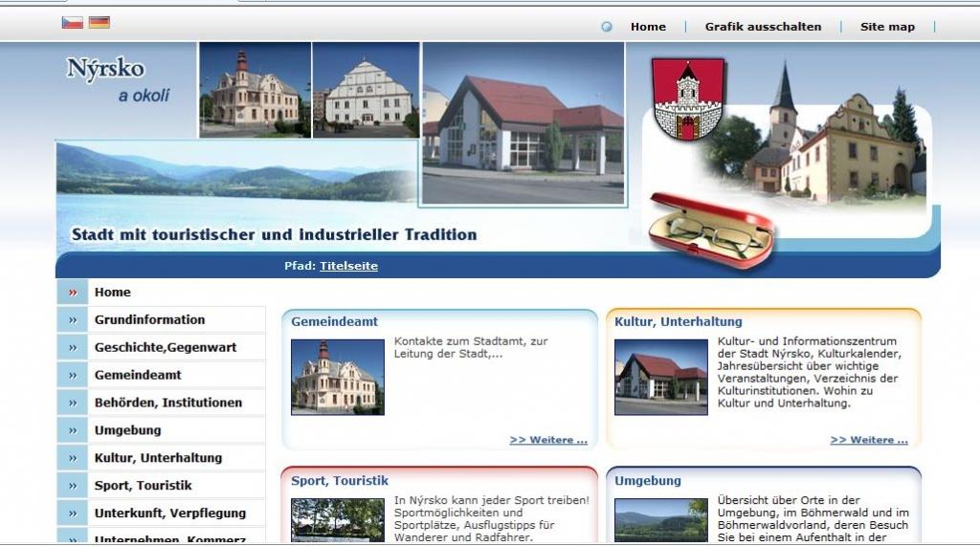This screenshot has width=980, height=546.
Task: Click arrow icon beside Behörden, Institutionen
Action: (x=73, y=403)
